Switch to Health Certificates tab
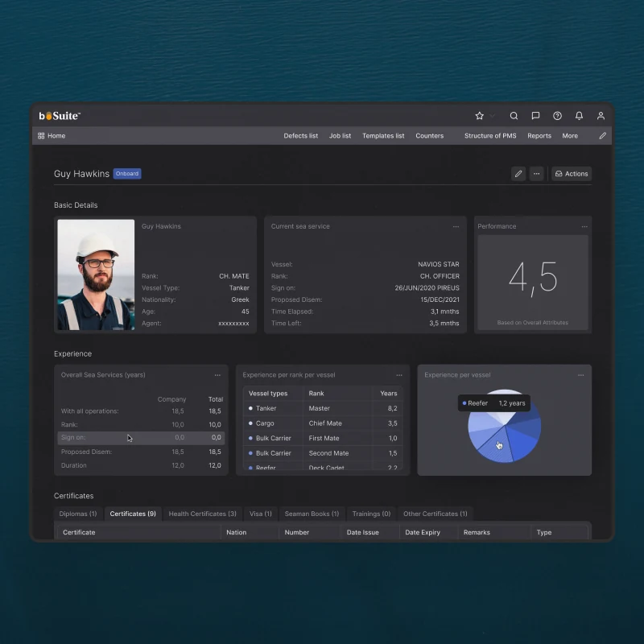The width and height of the screenshot is (644, 644). point(203,514)
